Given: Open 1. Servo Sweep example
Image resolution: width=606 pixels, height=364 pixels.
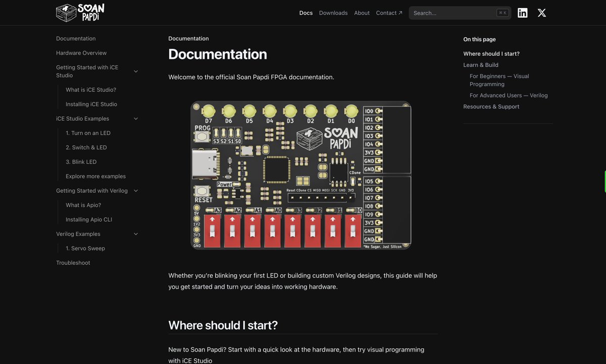Looking at the screenshot, I should [x=85, y=248].
